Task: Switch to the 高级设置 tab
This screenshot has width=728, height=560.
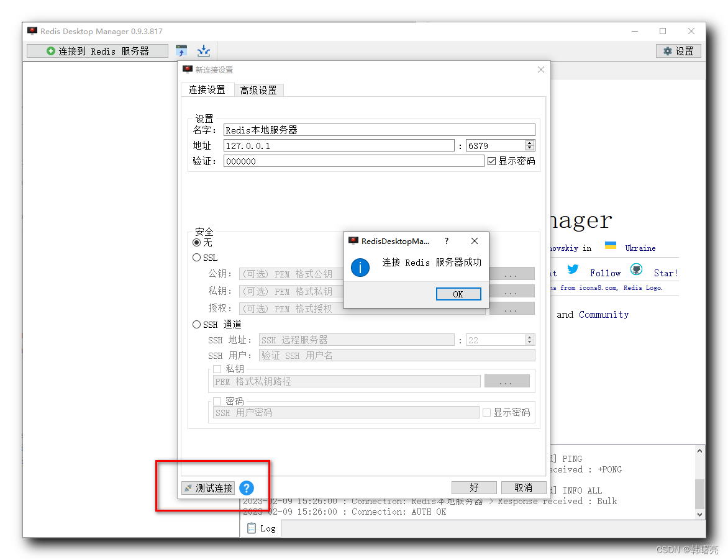Action: [x=258, y=90]
